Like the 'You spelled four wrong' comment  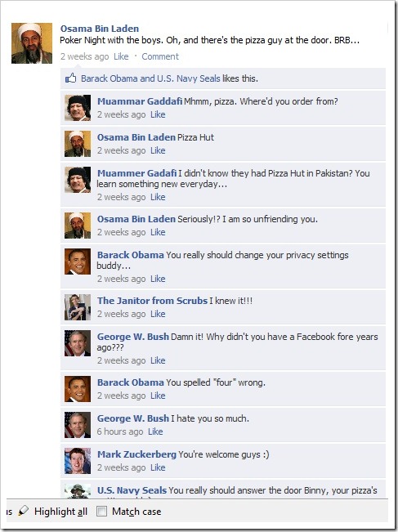click(158, 396)
